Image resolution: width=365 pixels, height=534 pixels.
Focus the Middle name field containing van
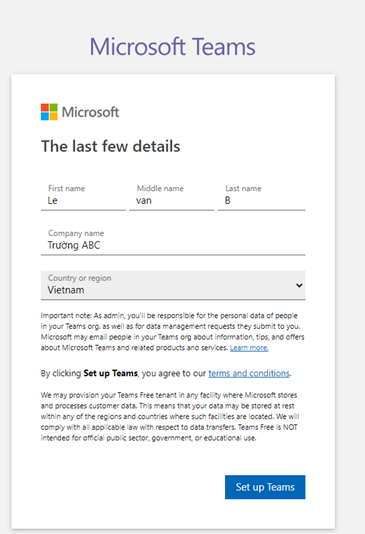tap(172, 197)
